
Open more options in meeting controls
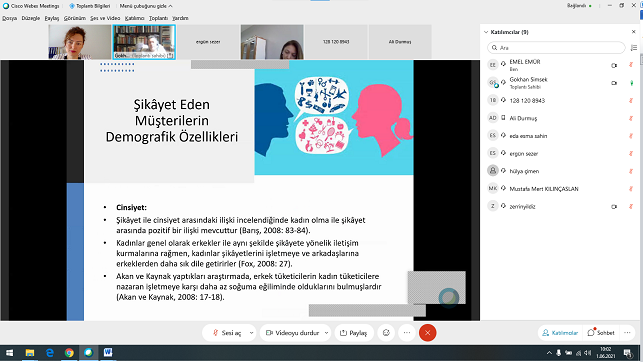coord(407,333)
